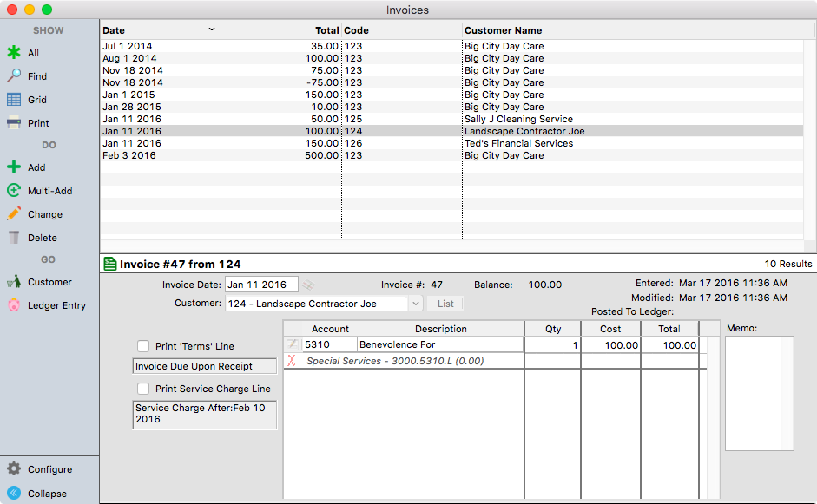This screenshot has width=817, height=504.
Task: Select the Sally J Cleaning Service row
Action: point(518,119)
